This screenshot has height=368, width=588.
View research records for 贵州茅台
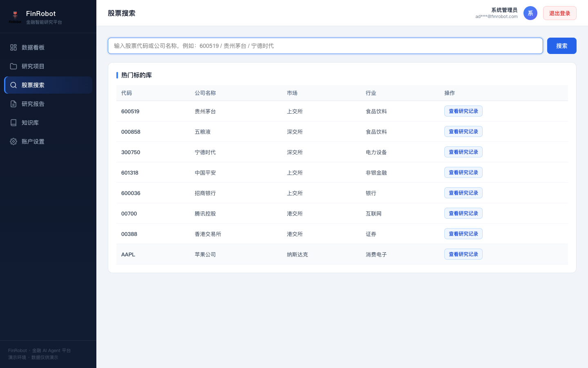pyautogui.click(x=463, y=111)
